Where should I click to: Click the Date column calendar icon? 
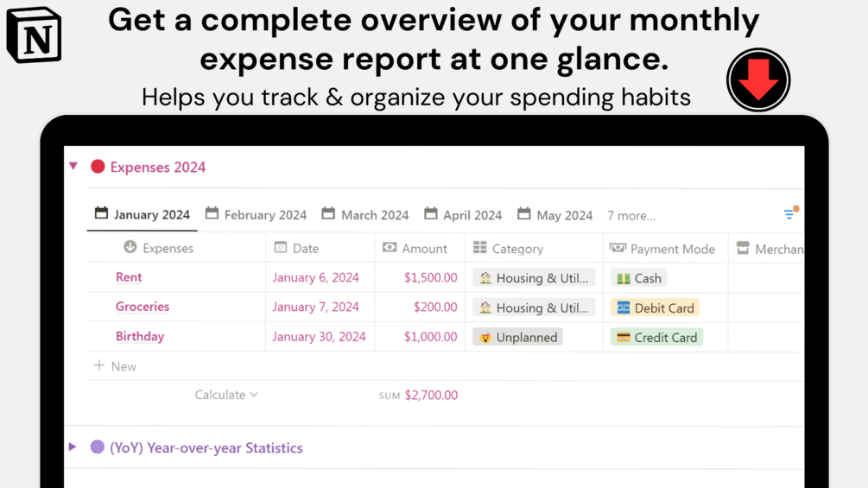tap(281, 248)
